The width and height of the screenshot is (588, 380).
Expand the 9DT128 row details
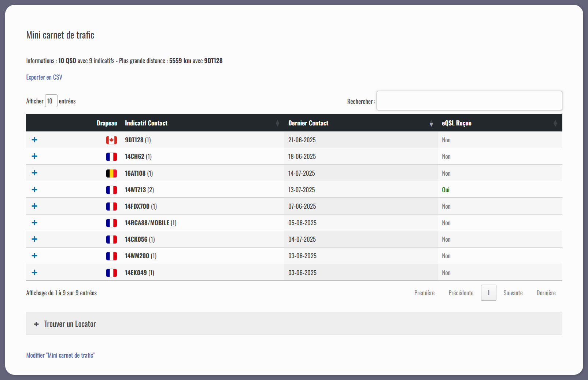[34, 140]
